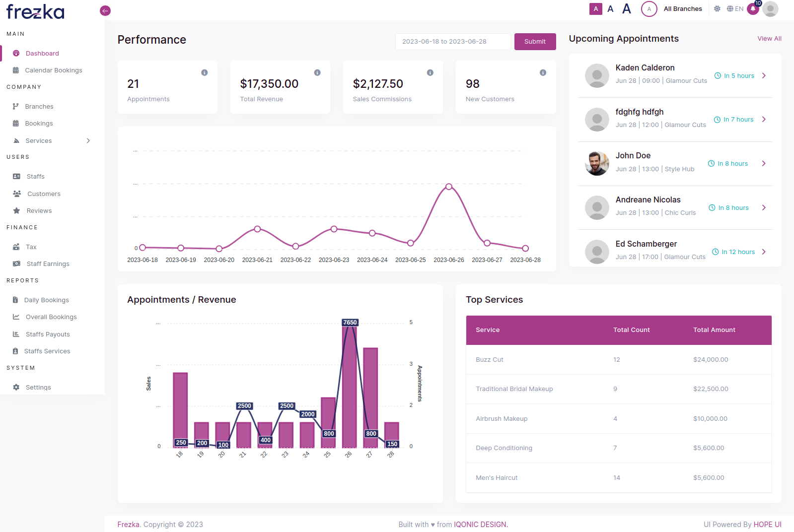Open Andreane Nicolas appointment chevron
Screen dimensions: 794x532
pyautogui.click(x=764, y=207)
